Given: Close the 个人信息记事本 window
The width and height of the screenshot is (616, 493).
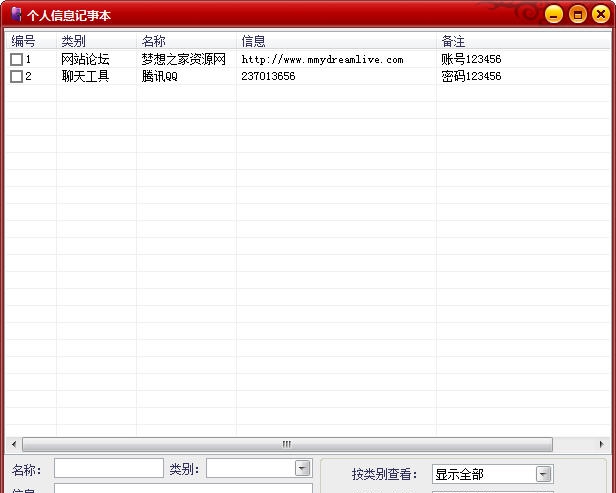Looking at the screenshot, I should pos(601,15).
